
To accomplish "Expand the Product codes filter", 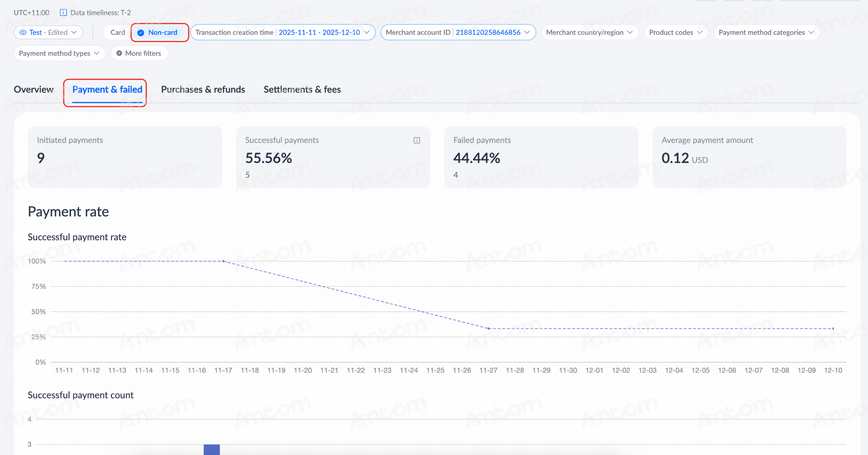I will pos(676,32).
